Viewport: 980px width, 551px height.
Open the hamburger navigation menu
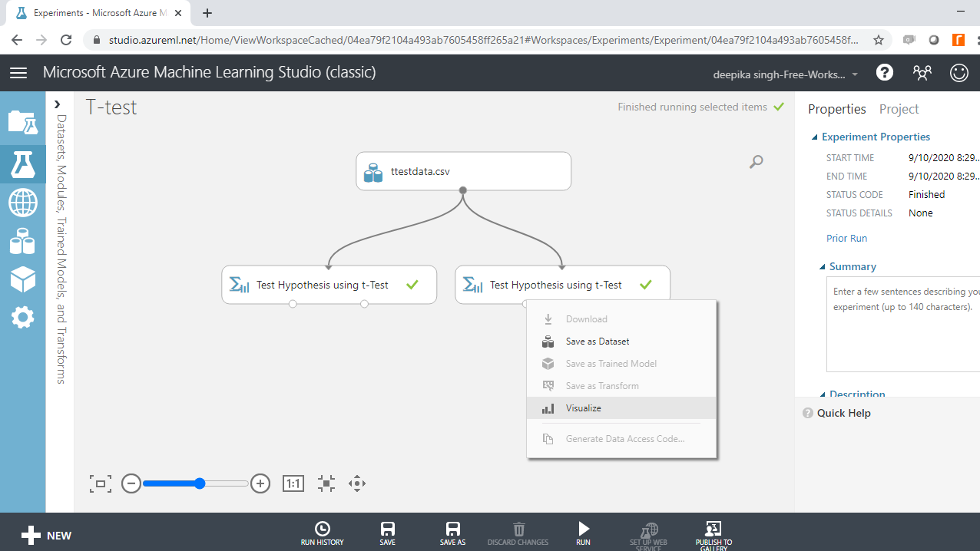coord(18,73)
